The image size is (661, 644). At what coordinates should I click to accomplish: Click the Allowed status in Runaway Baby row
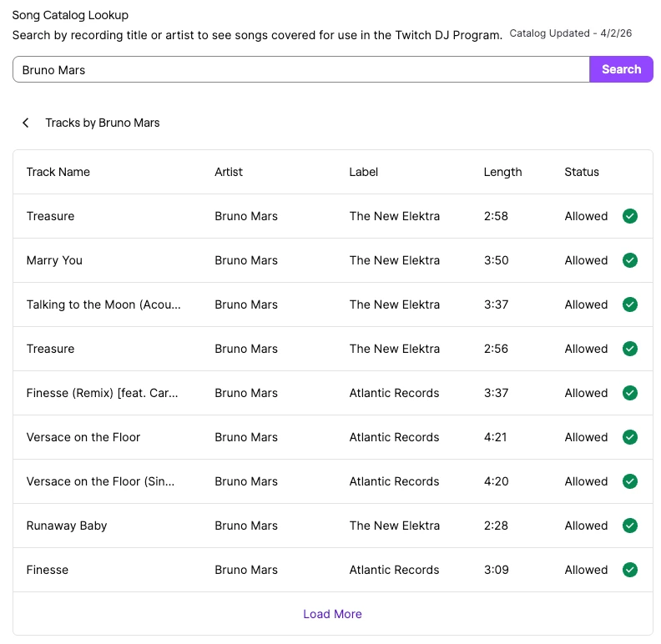tap(586, 526)
